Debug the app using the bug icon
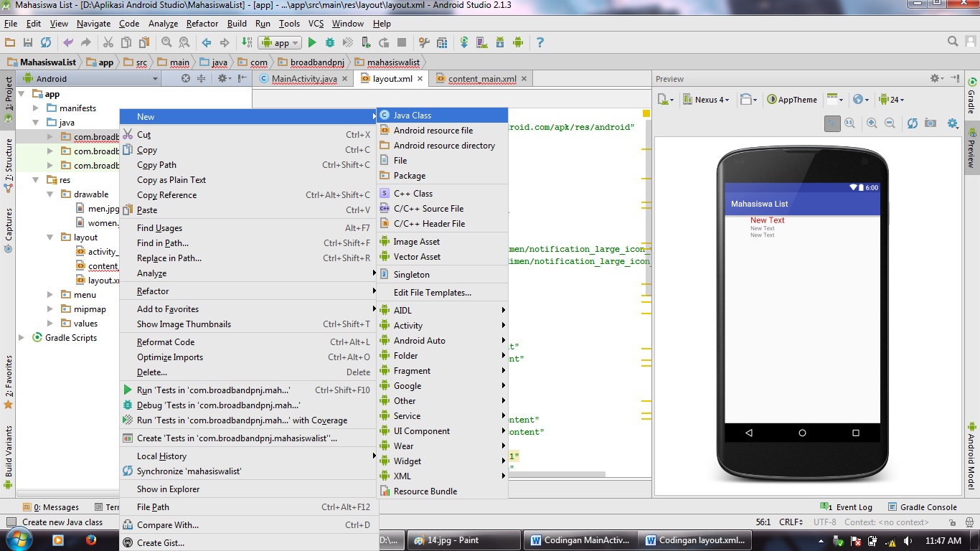 (x=329, y=42)
